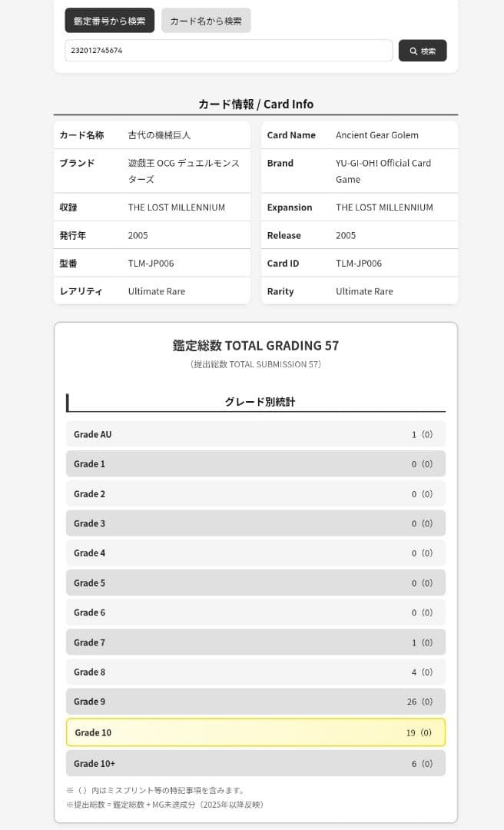Screen dimensions: 504x830
Task: Select the Grade 4 row
Action: 255,553
